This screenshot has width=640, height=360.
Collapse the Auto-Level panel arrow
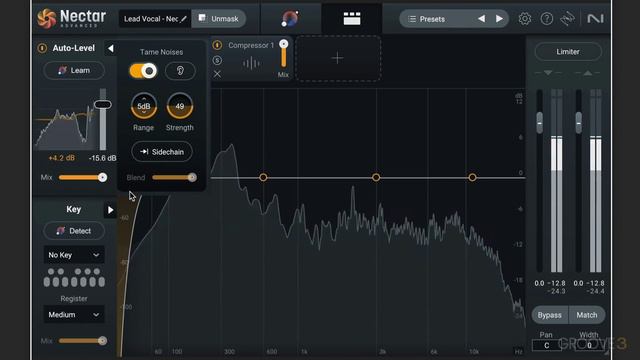click(x=110, y=49)
